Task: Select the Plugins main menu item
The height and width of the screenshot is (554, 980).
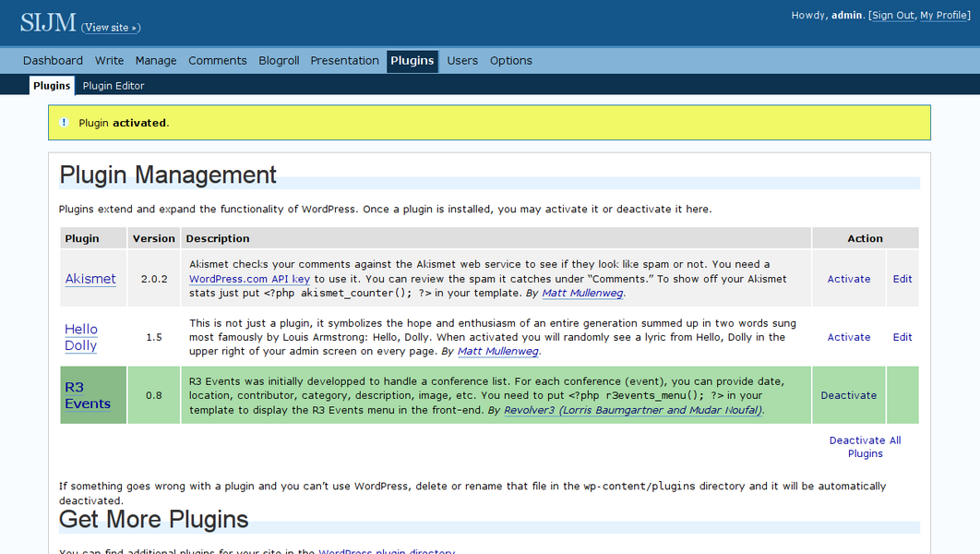Action: pos(412,61)
